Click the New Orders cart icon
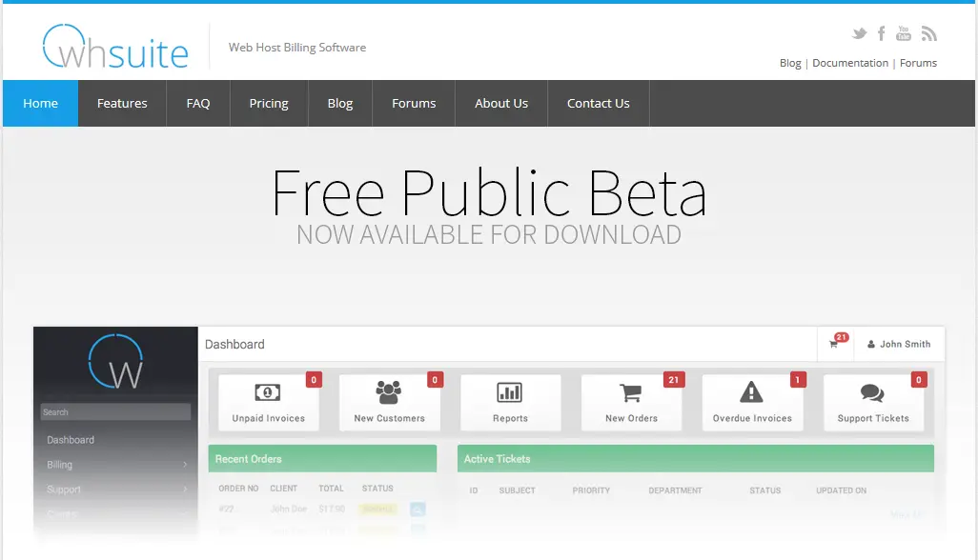 click(x=631, y=393)
